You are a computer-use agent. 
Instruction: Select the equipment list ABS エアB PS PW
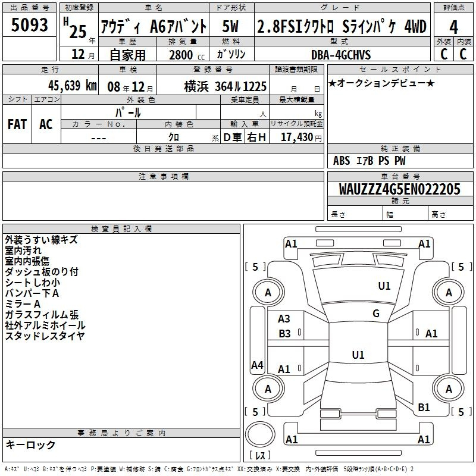369,161
